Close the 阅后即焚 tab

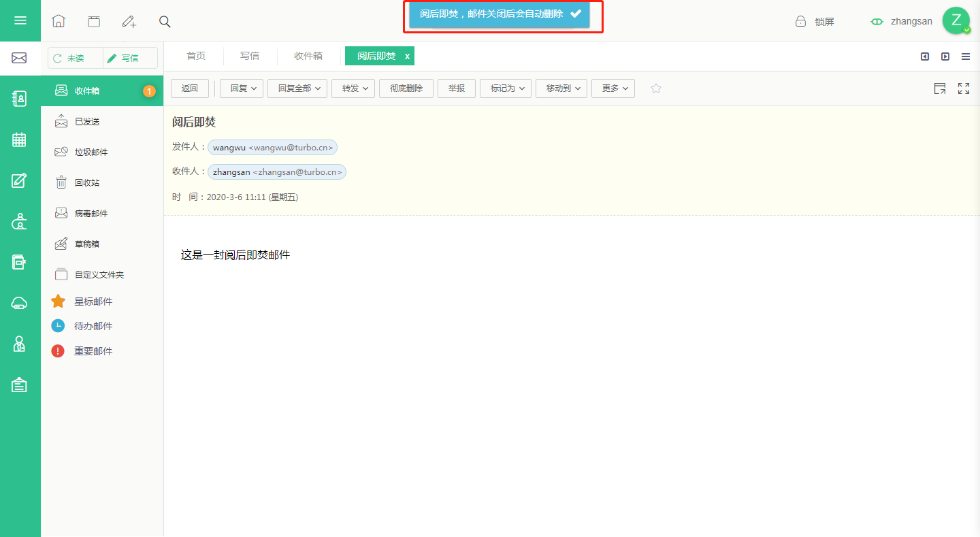pos(408,56)
